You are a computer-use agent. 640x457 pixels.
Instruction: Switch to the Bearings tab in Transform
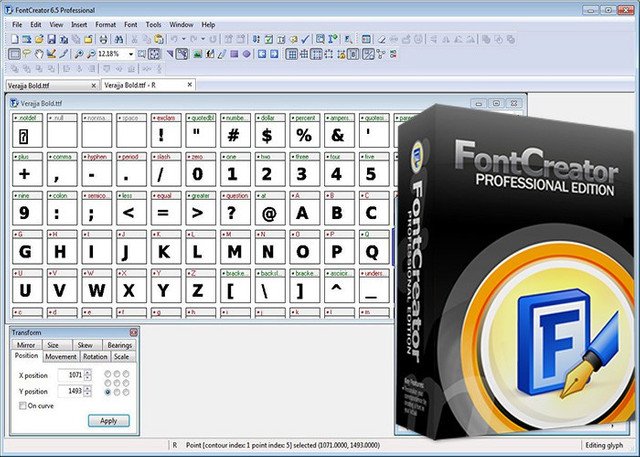coord(120,345)
